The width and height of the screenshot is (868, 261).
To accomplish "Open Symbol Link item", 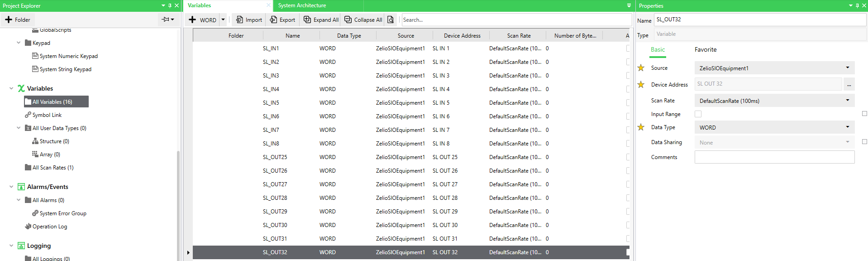I will (47, 115).
